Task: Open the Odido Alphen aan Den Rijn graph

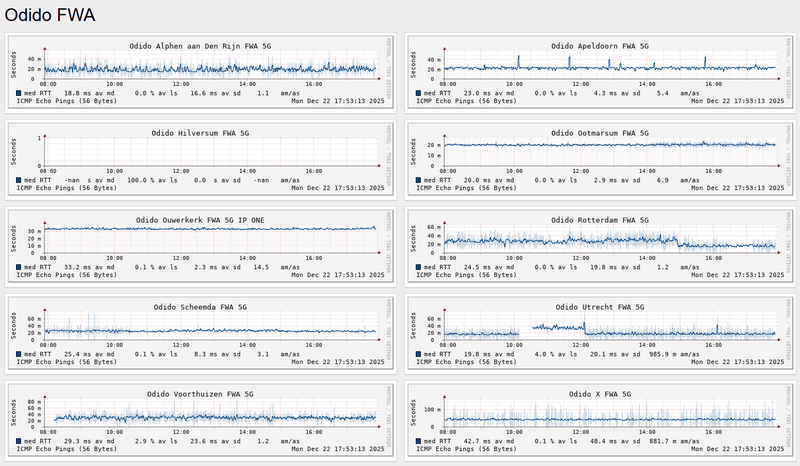Action: click(201, 73)
